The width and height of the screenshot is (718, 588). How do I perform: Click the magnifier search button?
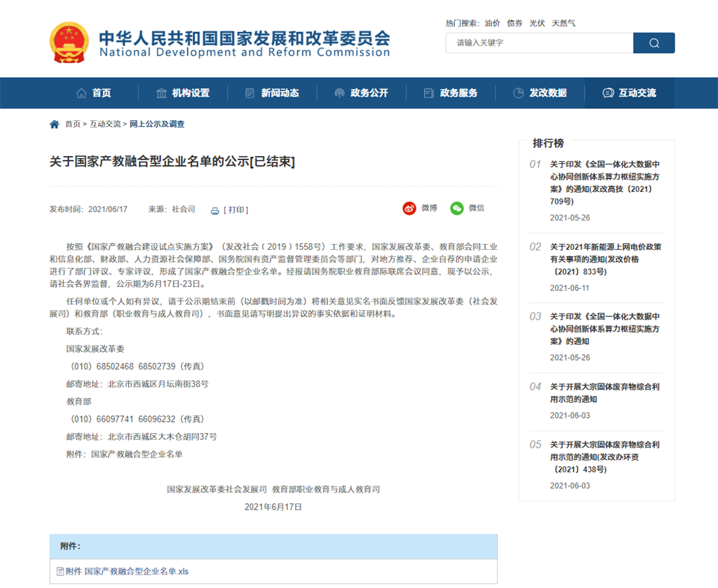click(x=654, y=43)
